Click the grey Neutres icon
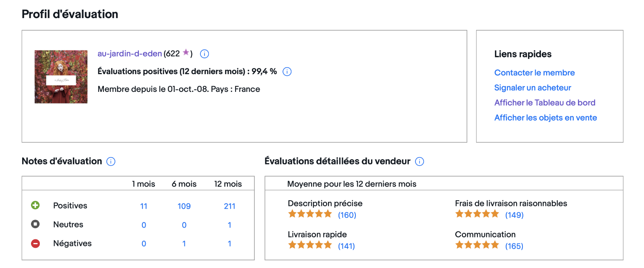Viewport: 644px width, 268px height. [35, 224]
